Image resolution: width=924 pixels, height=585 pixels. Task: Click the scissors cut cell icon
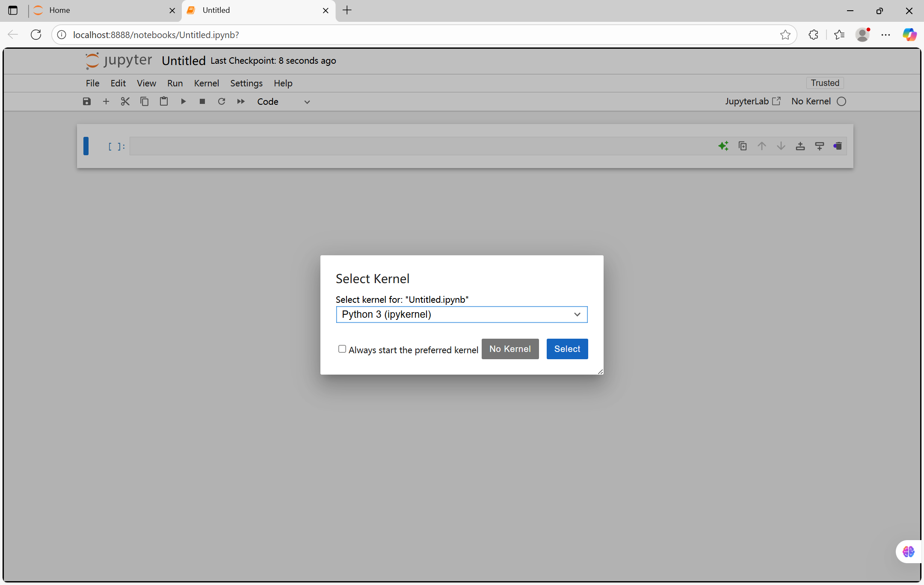pos(125,101)
